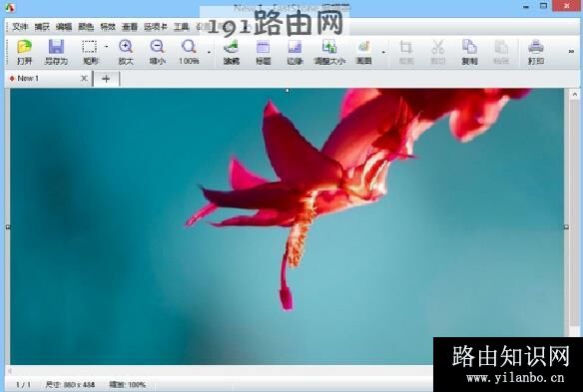This screenshot has width=583, height=392.
Task: Select the Rectangle (矩形) selection tool
Action: click(90, 52)
